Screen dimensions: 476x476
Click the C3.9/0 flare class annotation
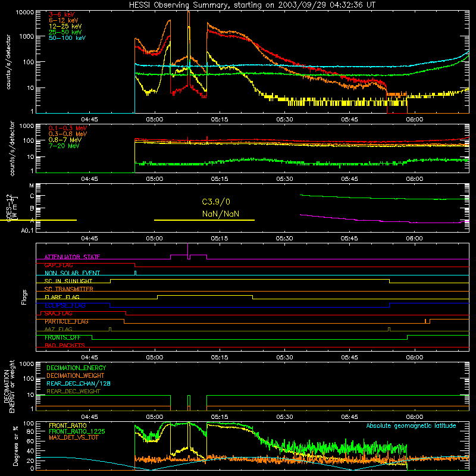(x=216, y=202)
